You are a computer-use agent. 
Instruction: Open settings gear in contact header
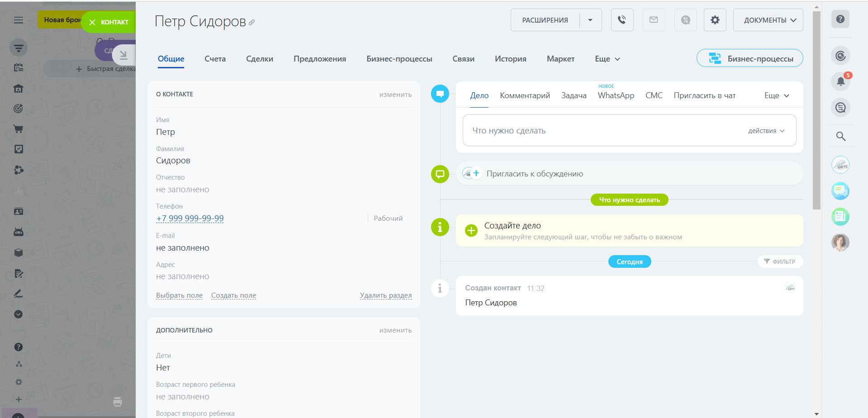coord(715,20)
